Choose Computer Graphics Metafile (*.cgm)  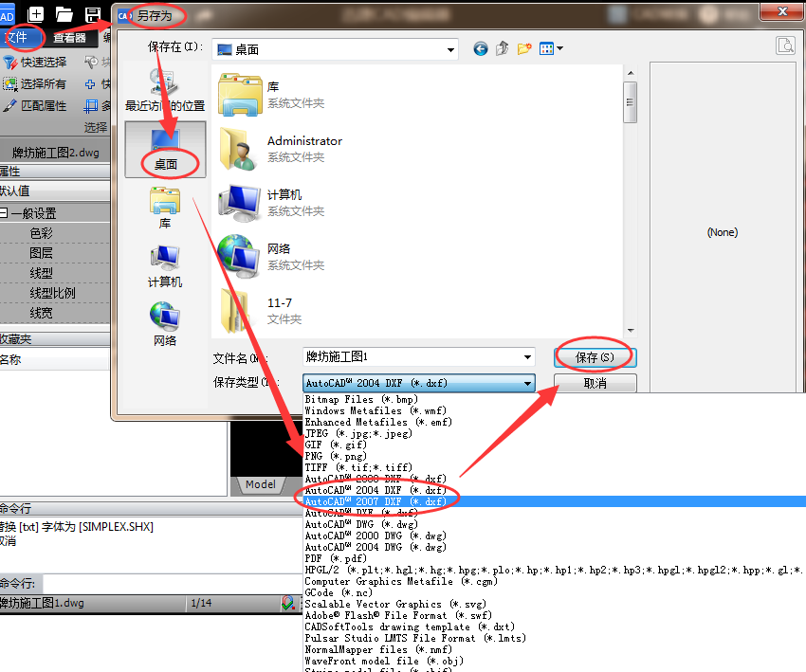click(401, 581)
